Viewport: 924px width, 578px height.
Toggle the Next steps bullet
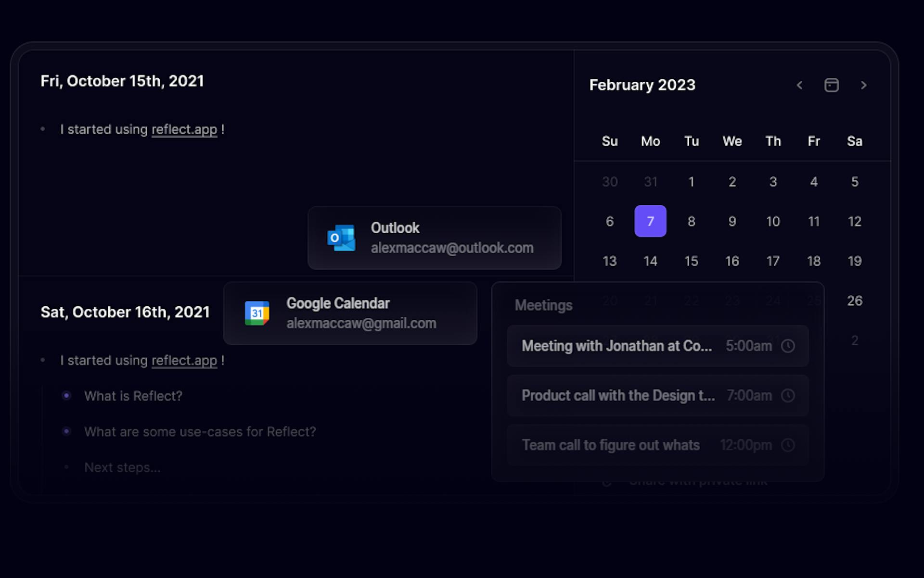[x=66, y=467]
